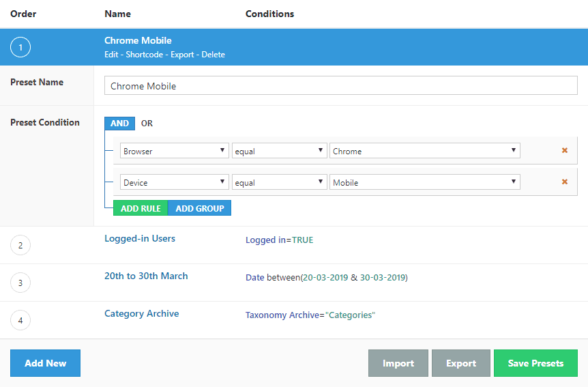Click order number 3 circle
Viewport: 588px width, 387px height.
pos(20,283)
